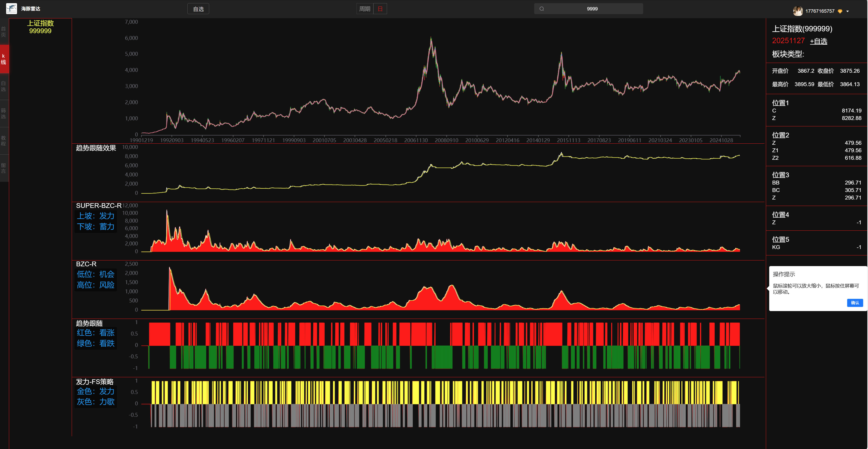Open the 首页 sidebar item
The image size is (868, 449).
coord(3,32)
